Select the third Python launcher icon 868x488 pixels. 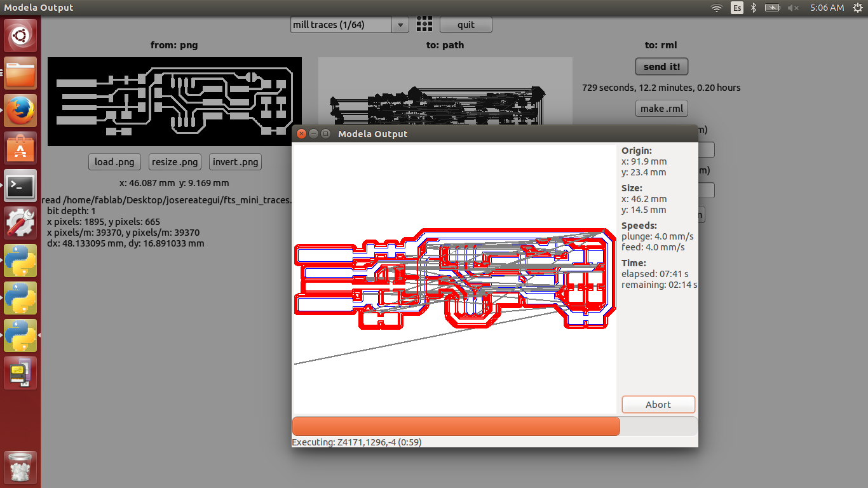(x=20, y=335)
